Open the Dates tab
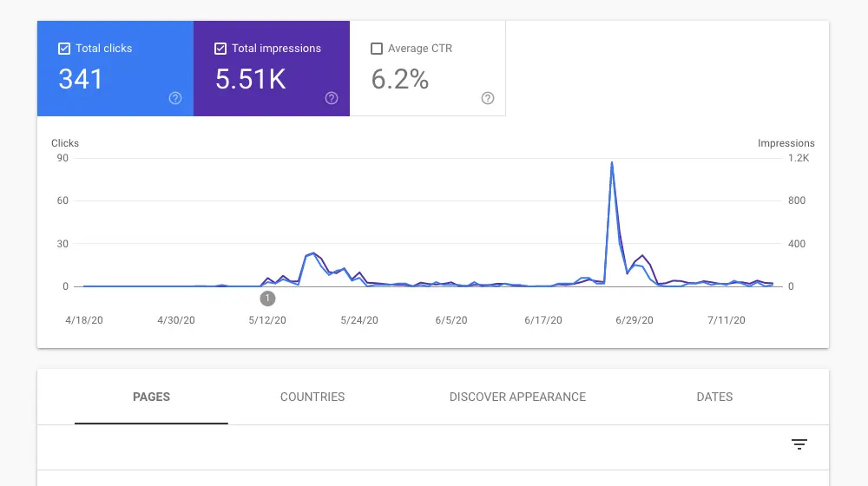 714,397
